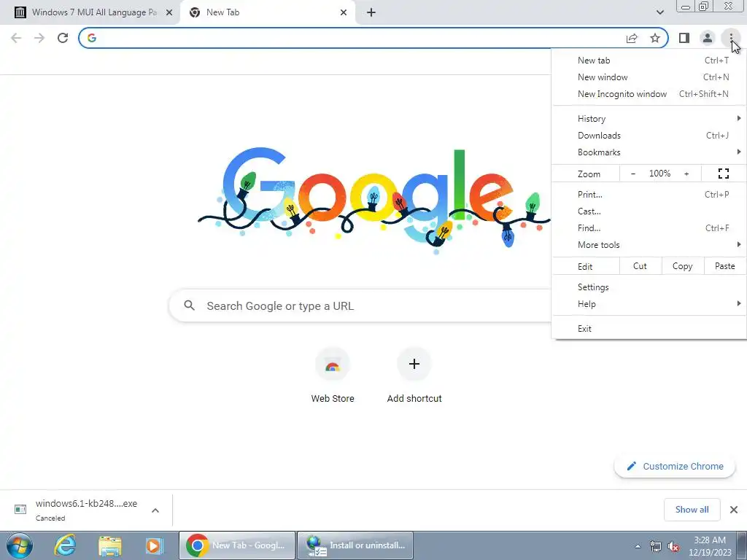Image resolution: width=747 pixels, height=560 pixels.
Task: Click the taskbar clock showing 3:28 AM
Action: (x=710, y=546)
